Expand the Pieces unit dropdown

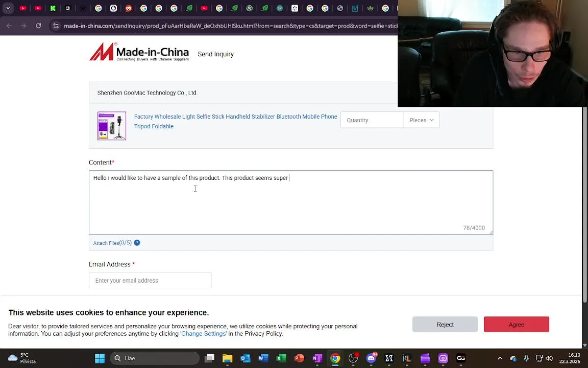422,120
